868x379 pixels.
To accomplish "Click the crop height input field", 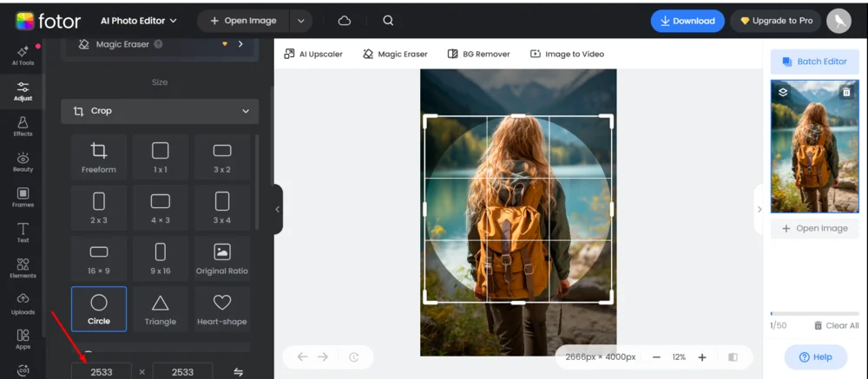I will tap(182, 372).
